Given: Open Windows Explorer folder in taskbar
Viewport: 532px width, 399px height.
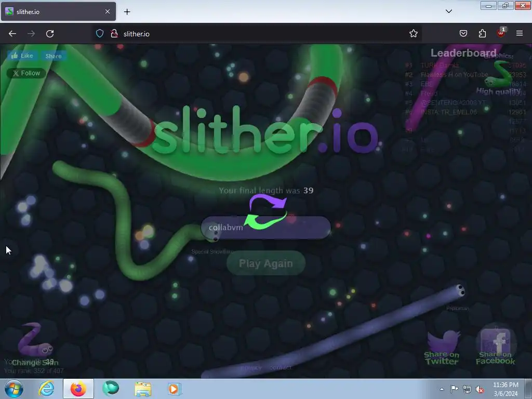Looking at the screenshot, I should click(143, 389).
